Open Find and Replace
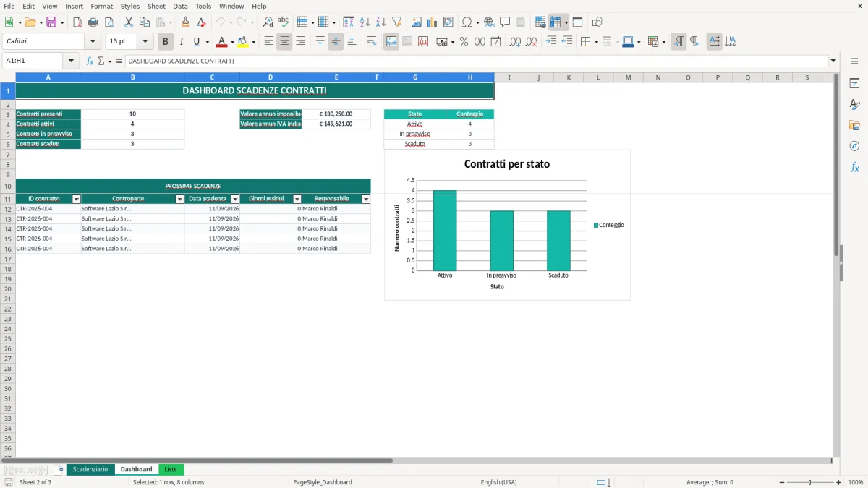868x488 pixels. [268, 22]
